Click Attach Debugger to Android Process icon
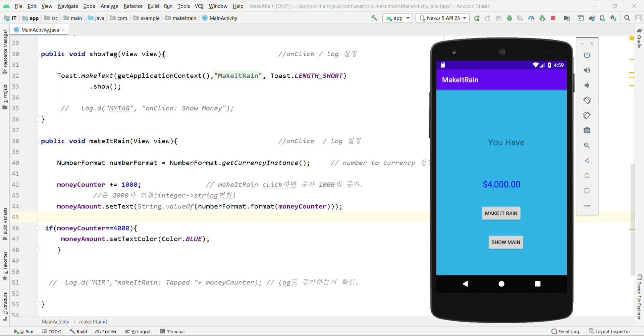The width and height of the screenshot is (644, 336). coord(542,18)
